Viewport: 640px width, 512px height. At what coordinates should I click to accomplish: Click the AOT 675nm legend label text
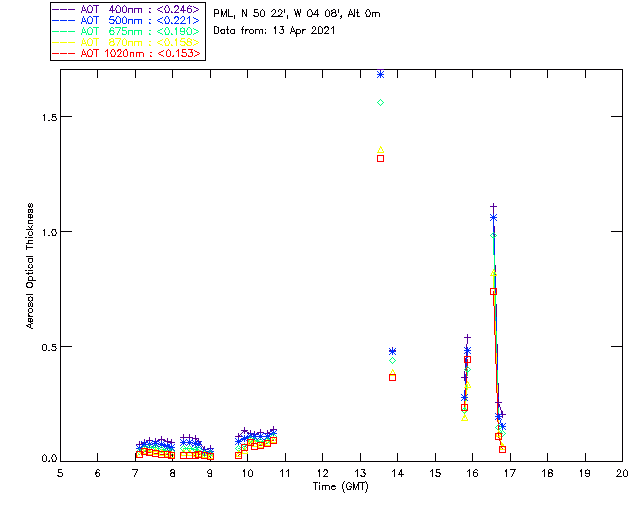pos(140,31)
